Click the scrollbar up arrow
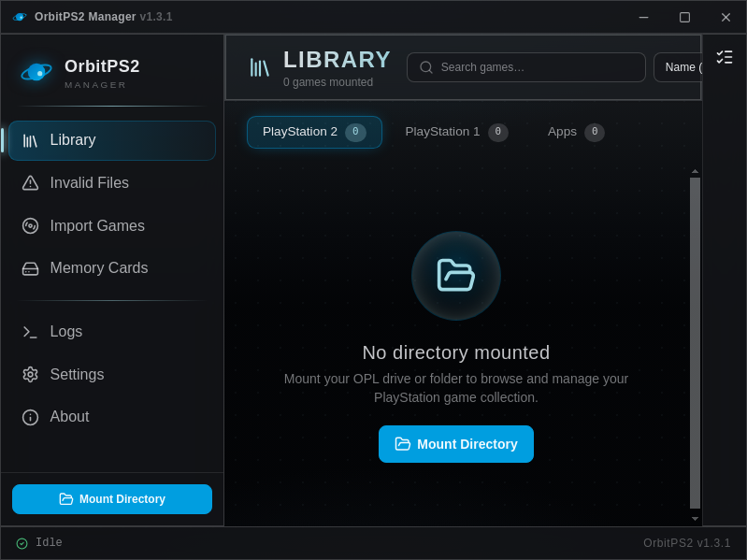 pyautogui.click(x=695, y=171)
